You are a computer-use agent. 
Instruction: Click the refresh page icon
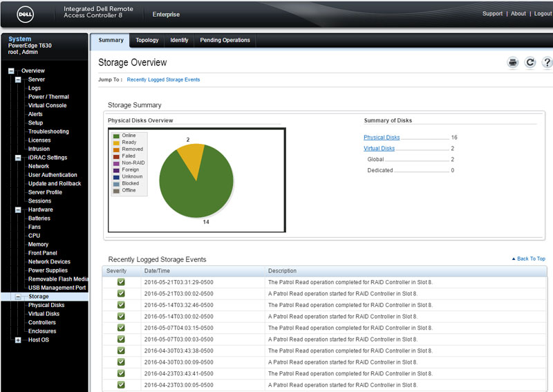coord(530,63)
